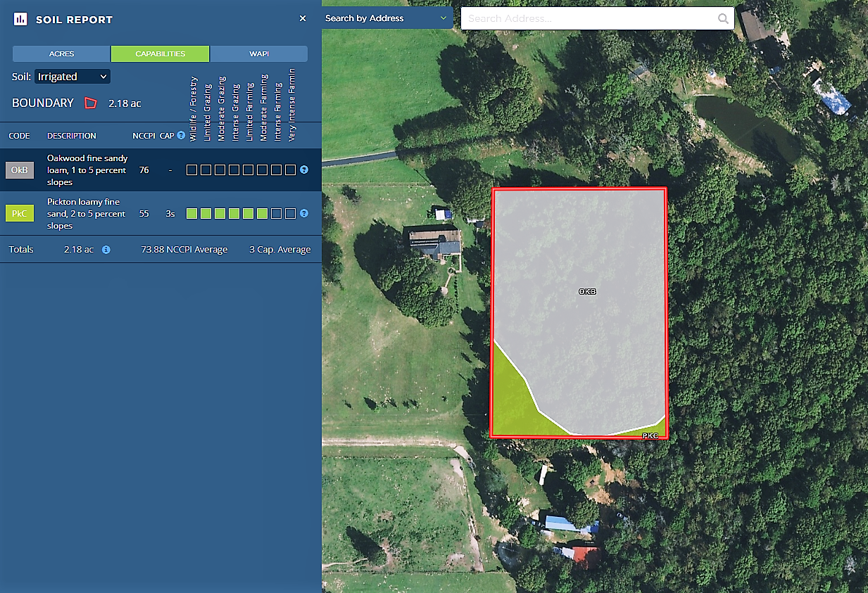Image resolution: width=868 pixels, height=593 pixels.
Task: Open the CAP column help icon
Action: click(181, 135)
